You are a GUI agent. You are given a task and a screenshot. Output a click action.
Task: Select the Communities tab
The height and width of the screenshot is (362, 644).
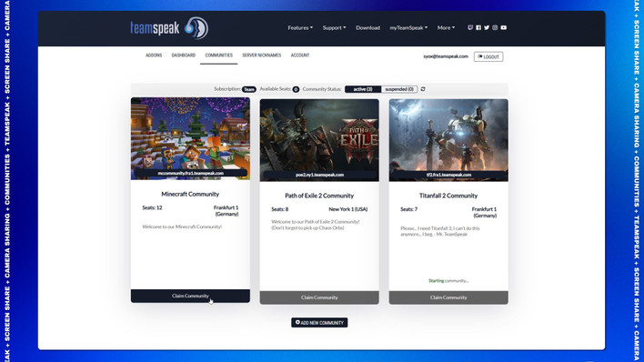point(219,55)
